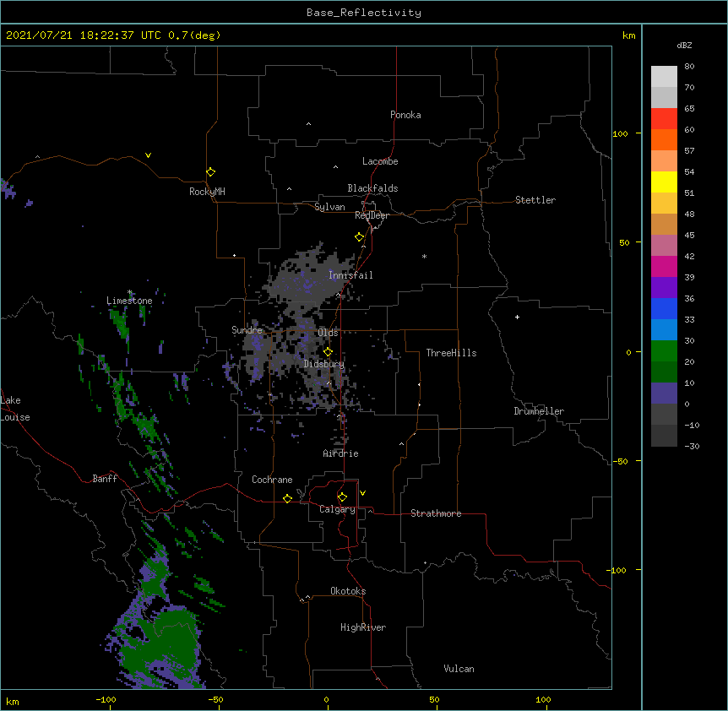Image resolution: width=728 pixels, height=711 pixels.
Task: Click the Lacombe city label
Action: pos(380,161)
